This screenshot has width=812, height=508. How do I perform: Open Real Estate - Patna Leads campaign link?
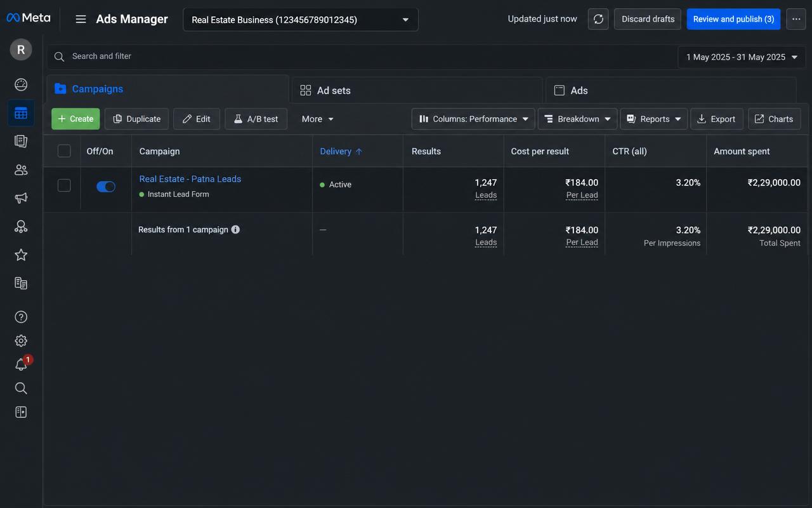190,179
